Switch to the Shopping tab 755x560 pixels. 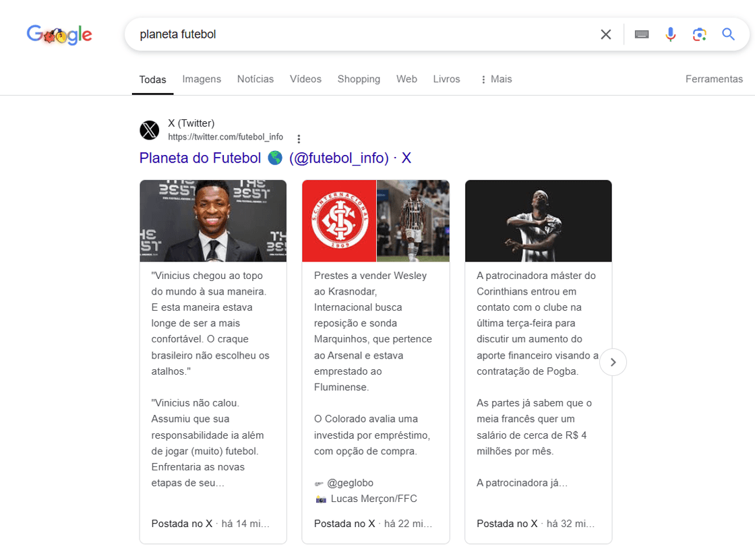[x=359, y=79]
